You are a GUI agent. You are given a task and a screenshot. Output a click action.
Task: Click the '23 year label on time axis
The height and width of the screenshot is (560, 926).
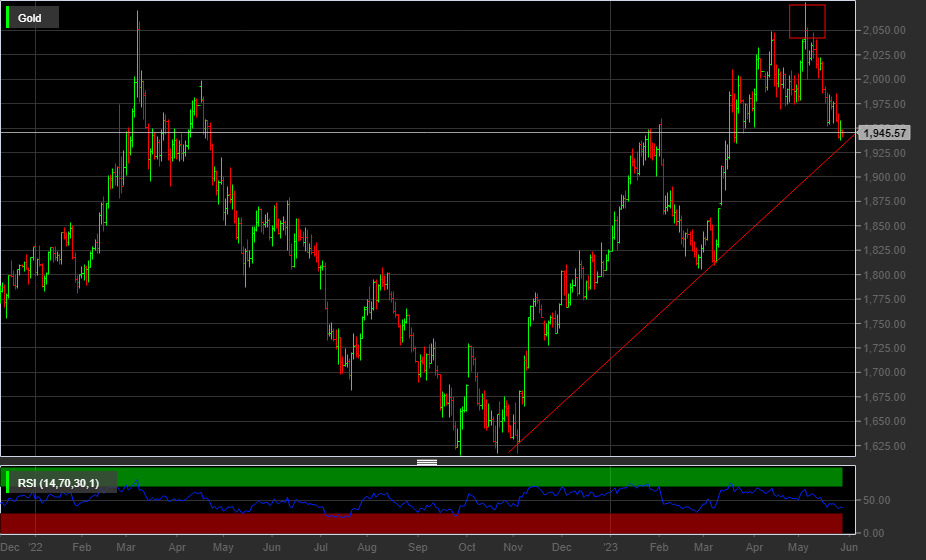tap(610, 548)
